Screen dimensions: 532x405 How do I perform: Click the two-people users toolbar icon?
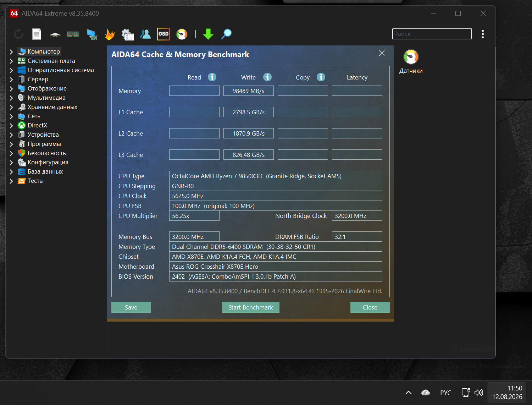(x=145, y=34)
